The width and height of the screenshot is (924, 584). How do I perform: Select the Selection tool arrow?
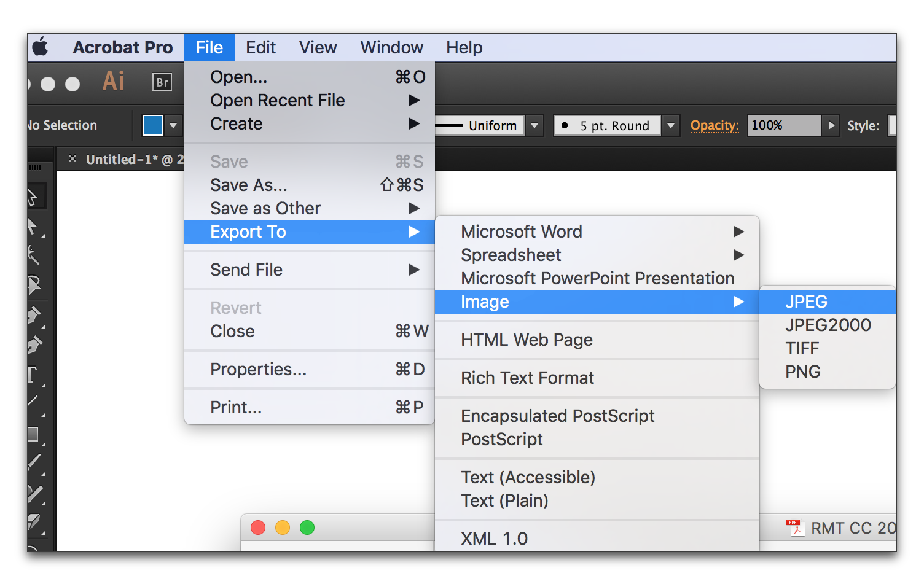(34, 197)
